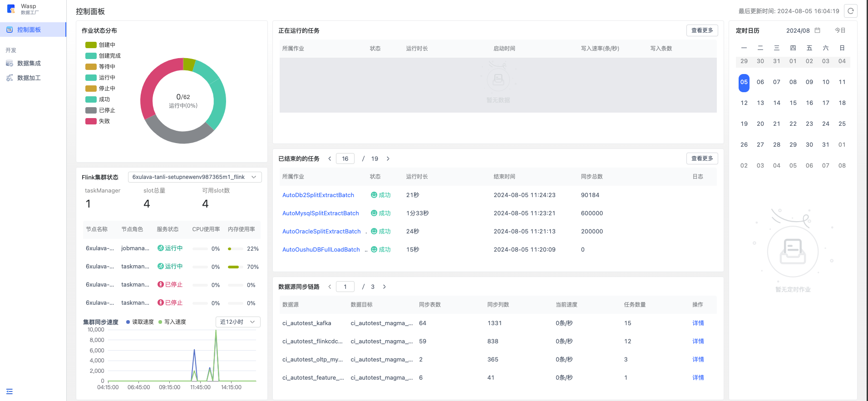Open the Flink cluster selection dropdown
This screenshot has width=868, height=401.
point(195,177)
